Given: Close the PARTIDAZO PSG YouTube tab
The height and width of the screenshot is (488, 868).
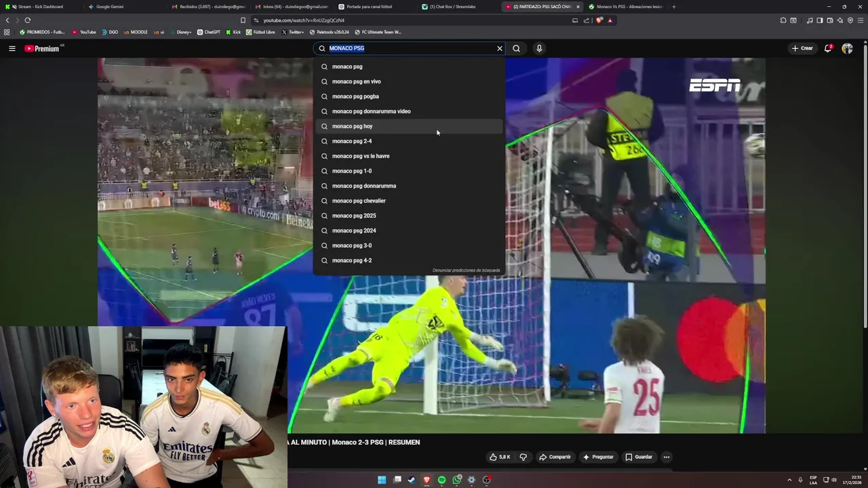Looking at the screenshot, I should [578, 7].
